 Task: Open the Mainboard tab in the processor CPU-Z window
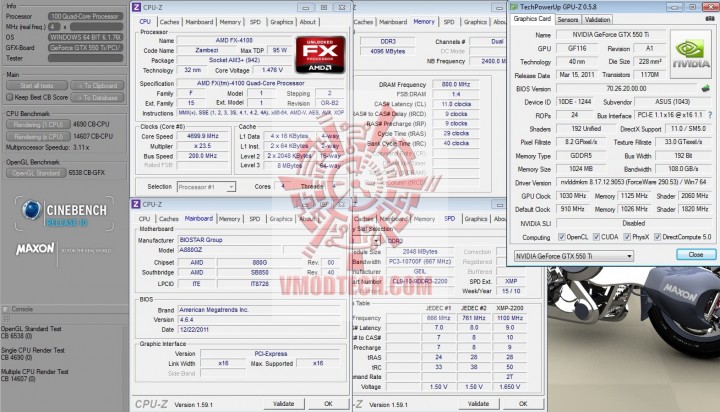click(199, 22)
